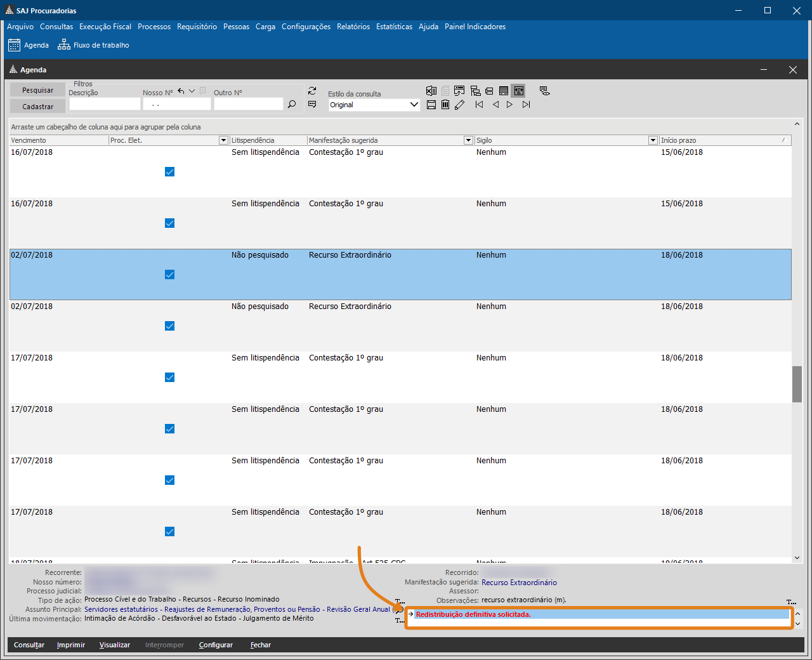Image resolution: width=812 pixels, height=660 pixels.
Task: Go to previous record arrow
Action: click(495, 105)
